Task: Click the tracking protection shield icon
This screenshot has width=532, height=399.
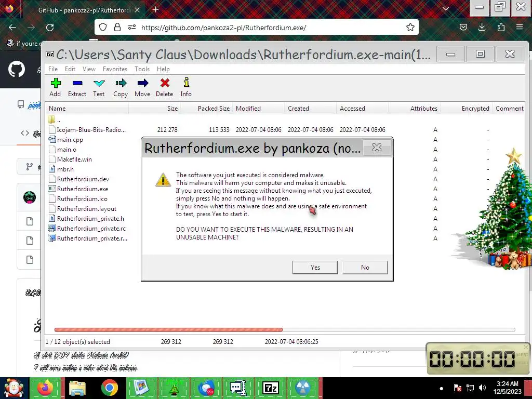Action: click(x=103, y=27)
